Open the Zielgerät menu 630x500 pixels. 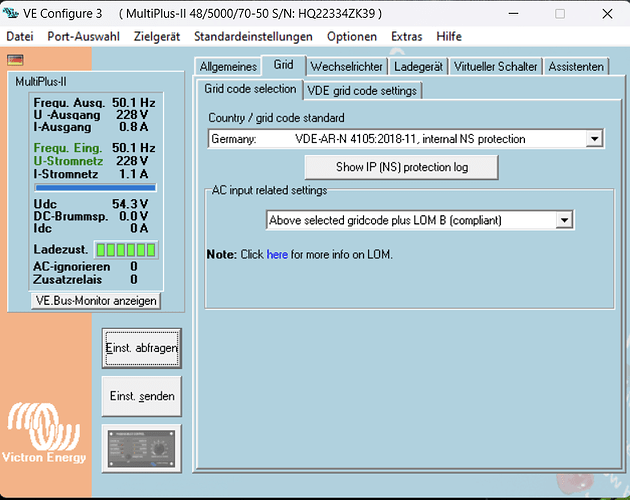157,37
